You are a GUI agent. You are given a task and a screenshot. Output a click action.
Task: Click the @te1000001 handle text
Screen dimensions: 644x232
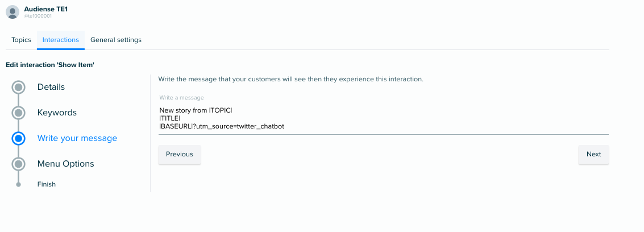pyautogui.click(x=38, y=16)
